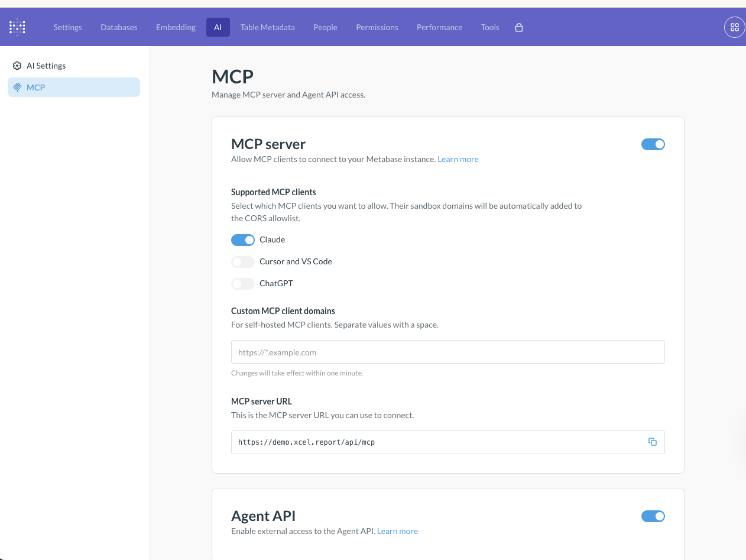This screenshot has width=746, height=560.
Task: Click the MCP server URL label
Action: point(262,401)
